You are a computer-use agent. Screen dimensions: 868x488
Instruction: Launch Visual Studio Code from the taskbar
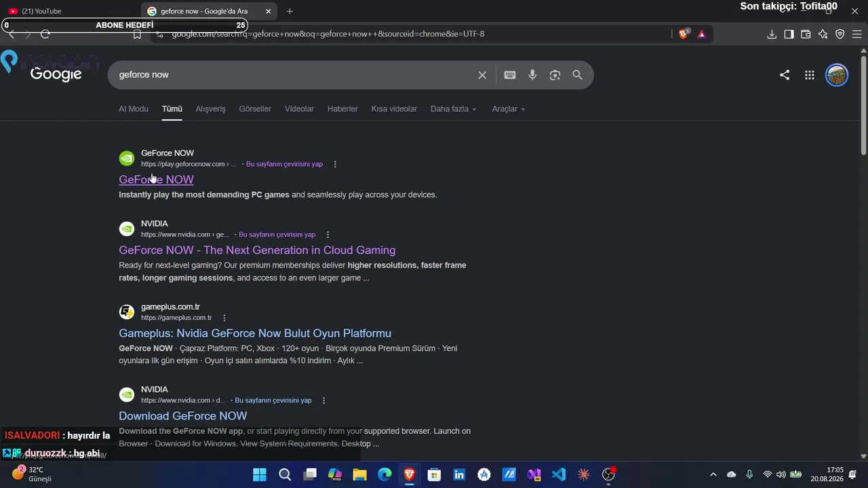point(559,474)
